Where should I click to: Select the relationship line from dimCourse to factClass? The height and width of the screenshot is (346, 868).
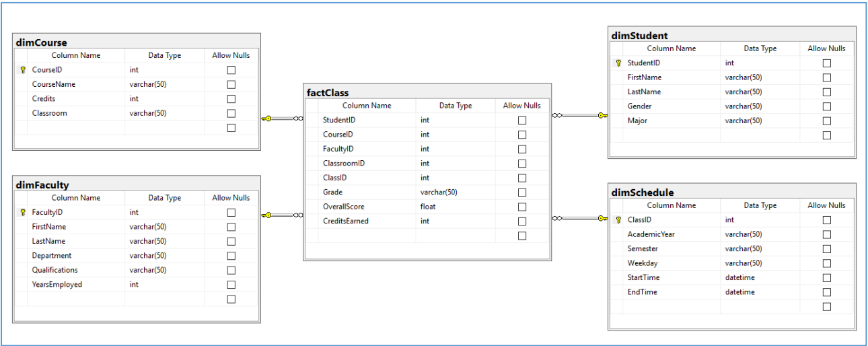(x=282, y=119)
